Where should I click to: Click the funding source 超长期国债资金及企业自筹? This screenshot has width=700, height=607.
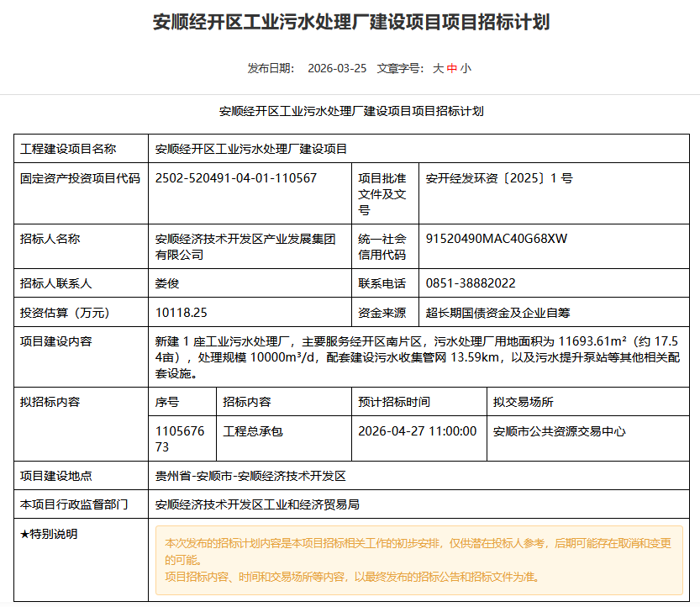(x=498, y=313)
